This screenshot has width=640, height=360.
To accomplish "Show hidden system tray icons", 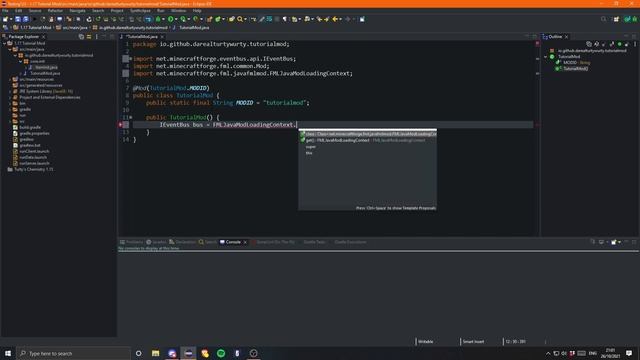I will (x=548, y=353).
